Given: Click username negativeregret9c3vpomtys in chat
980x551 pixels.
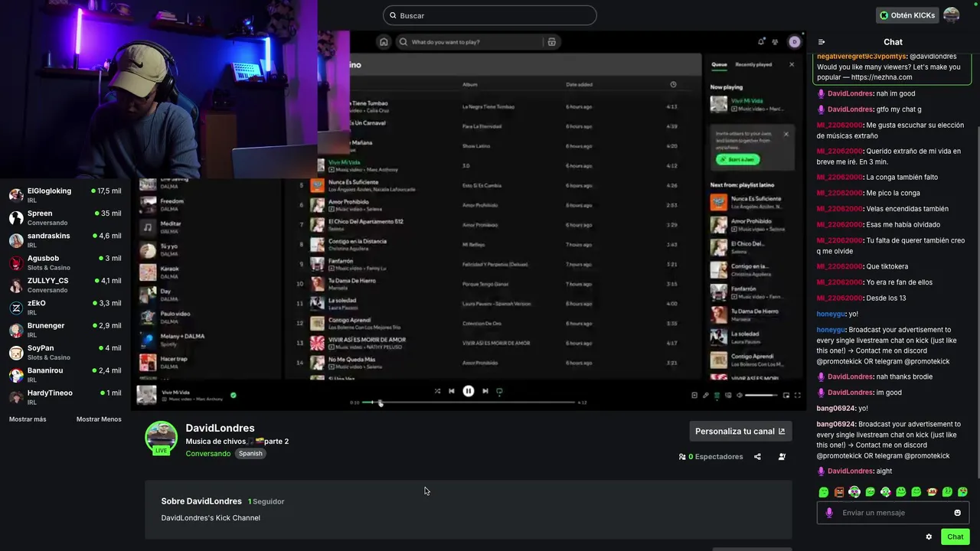Looking at the screenshot, I should pos(861,57).
